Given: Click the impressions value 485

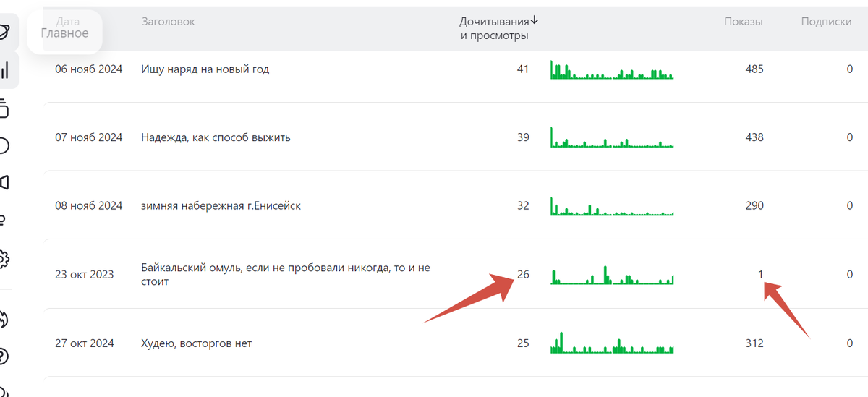Looking at the screenshot, I should point(754,69).
